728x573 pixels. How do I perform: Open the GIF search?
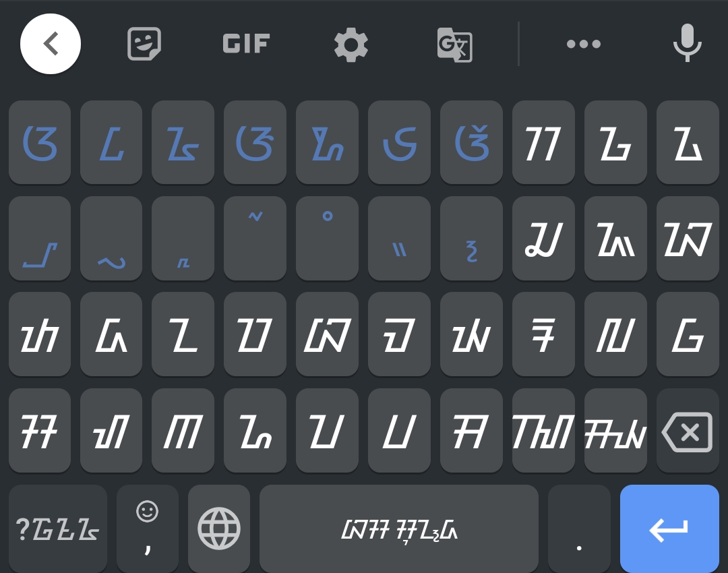[x=246, y=44]
